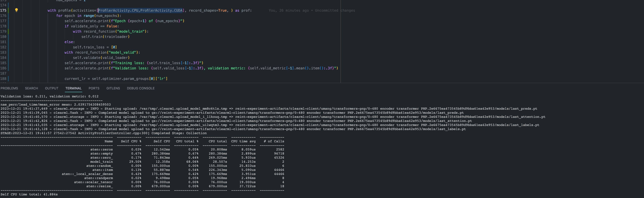Click the last_preds.pt gs:// upload path in terminal
Screen dimensions: 644x198
pyautogui.click(x=308, y=113)
